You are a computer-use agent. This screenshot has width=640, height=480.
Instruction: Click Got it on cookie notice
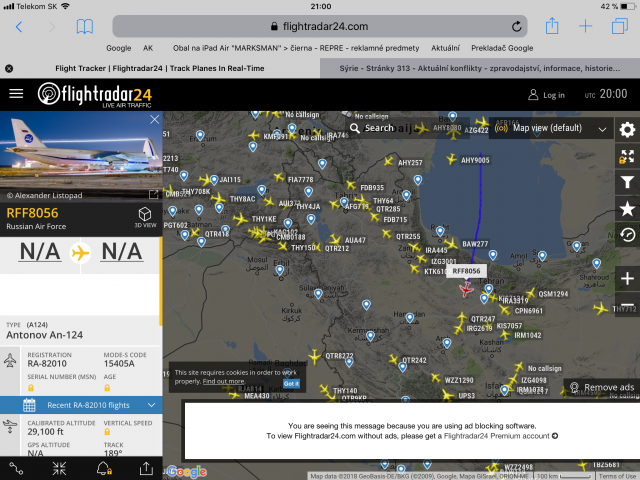(291, 383)
